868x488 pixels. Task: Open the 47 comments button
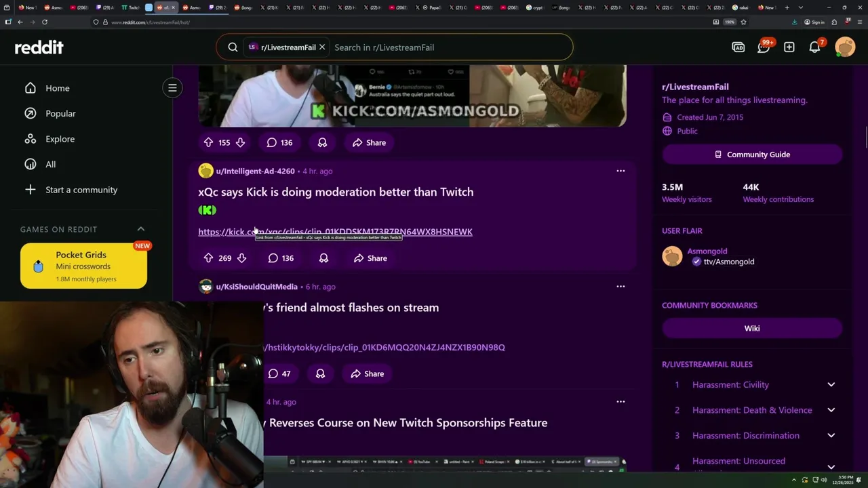coord(279,373)
